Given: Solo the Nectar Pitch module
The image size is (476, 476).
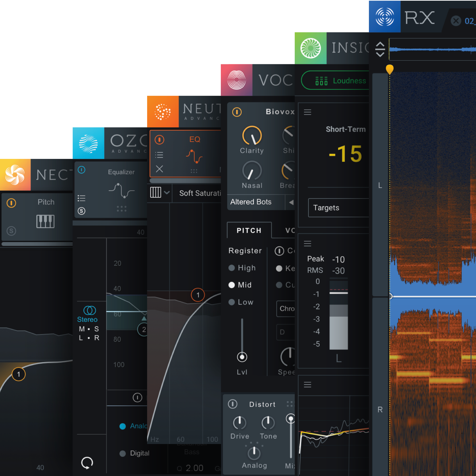Looking at the screenshot, I should coord(11,231).
